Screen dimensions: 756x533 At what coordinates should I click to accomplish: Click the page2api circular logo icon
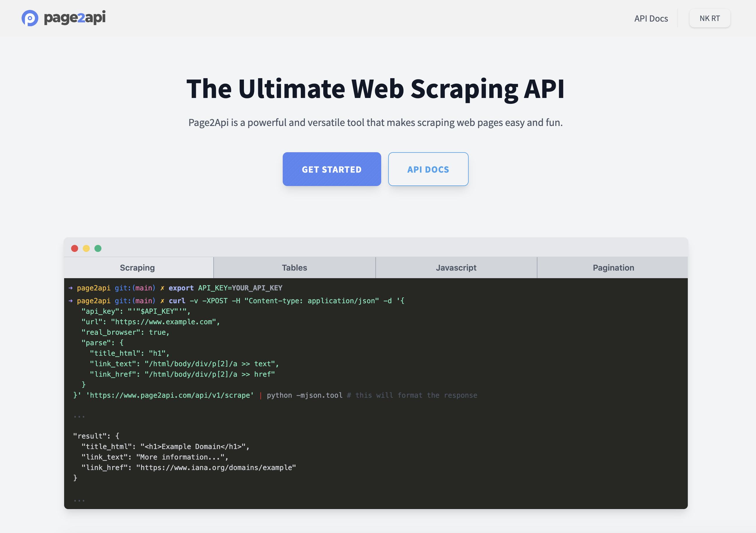coord(30,18)
